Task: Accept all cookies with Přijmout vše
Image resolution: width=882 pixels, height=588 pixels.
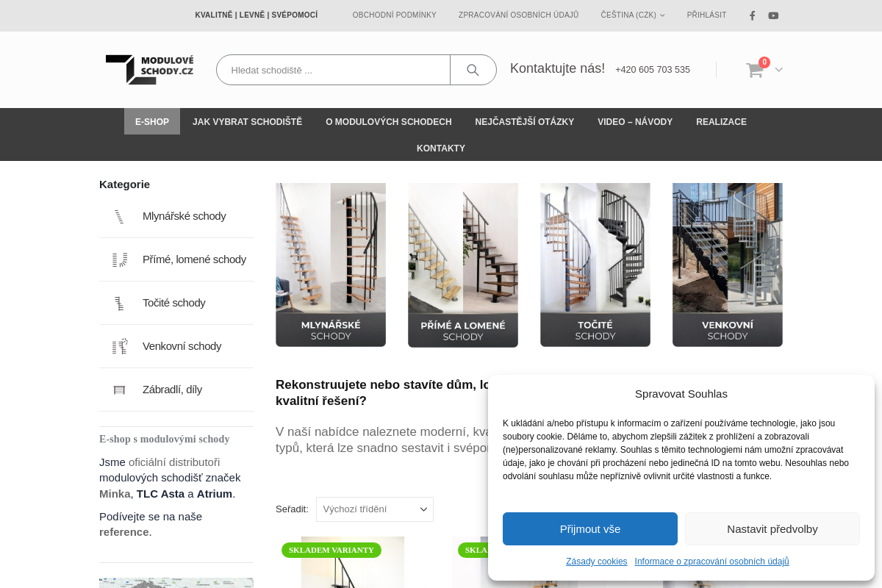Action: (590, 528)
